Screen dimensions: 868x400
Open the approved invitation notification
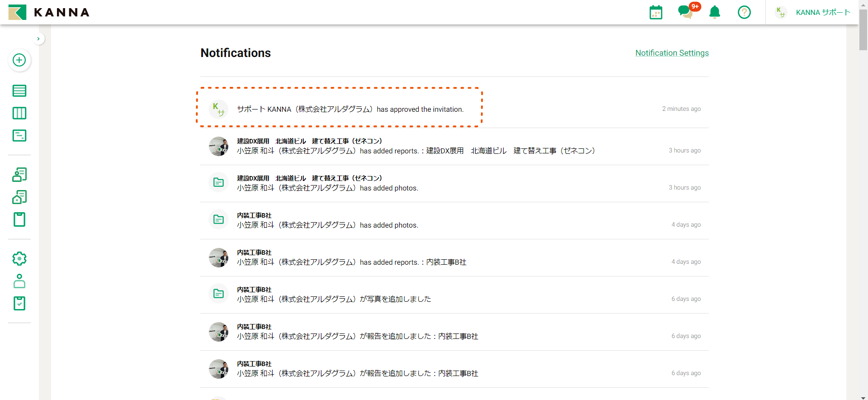click(x=350, y=109)
